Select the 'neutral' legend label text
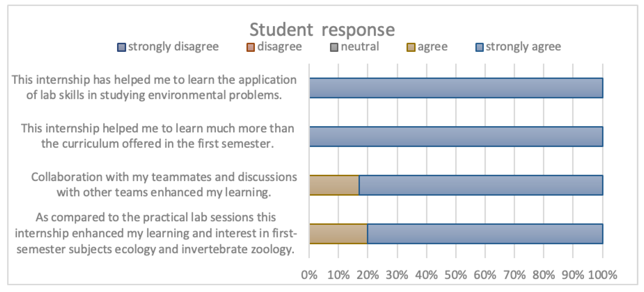The height and width of the screenshot is (292, 644). click(360, 47)
